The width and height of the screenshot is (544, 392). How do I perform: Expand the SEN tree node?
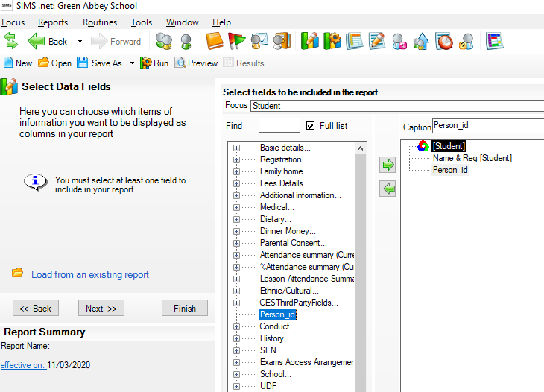[237, 350]
